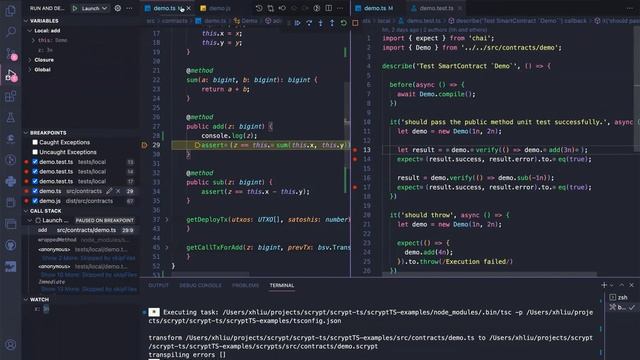The height and width of the screenshot is (360, 640).
Task: Uncheck the demo.test.ts line 17 breakpoint
Action: (x=35, y=181)
